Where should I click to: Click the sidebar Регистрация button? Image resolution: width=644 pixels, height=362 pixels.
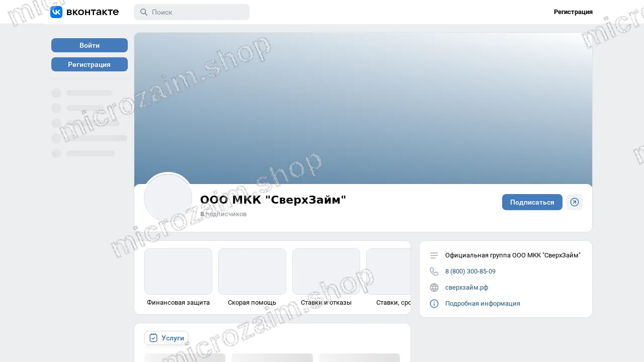[x=90, y=64]
